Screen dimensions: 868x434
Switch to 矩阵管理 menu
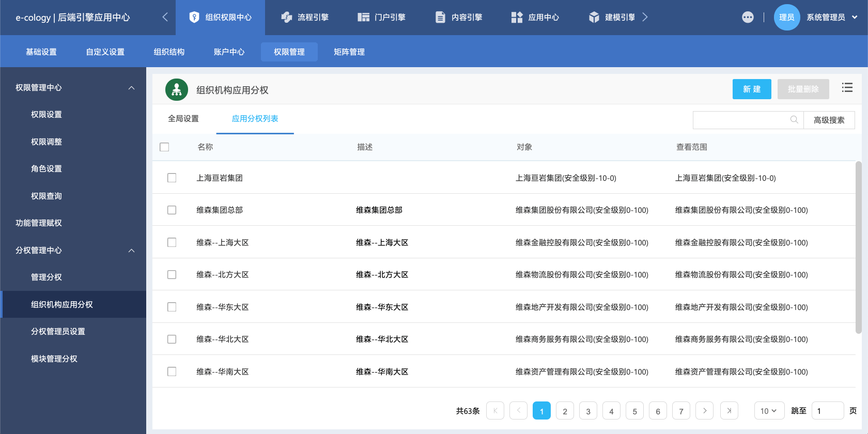point(349,52)
